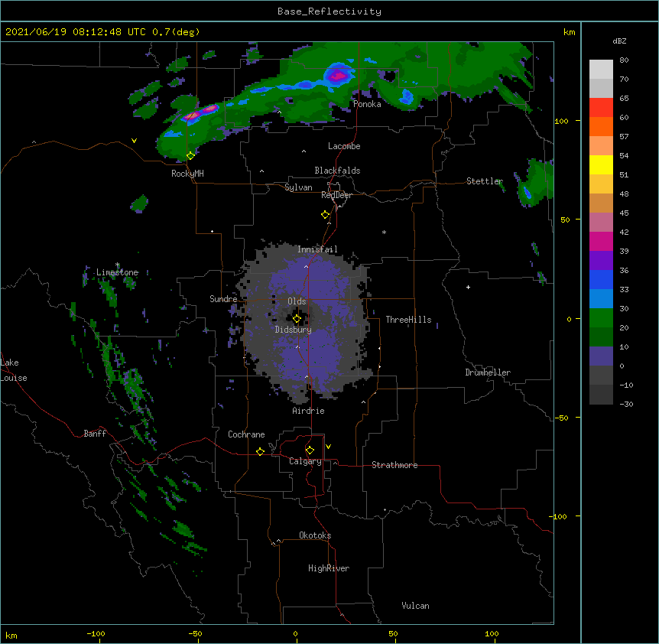This screenshot has height=644, width=659.
Task: Select the green 30 dBZ legend color
Action: (601, 318)
